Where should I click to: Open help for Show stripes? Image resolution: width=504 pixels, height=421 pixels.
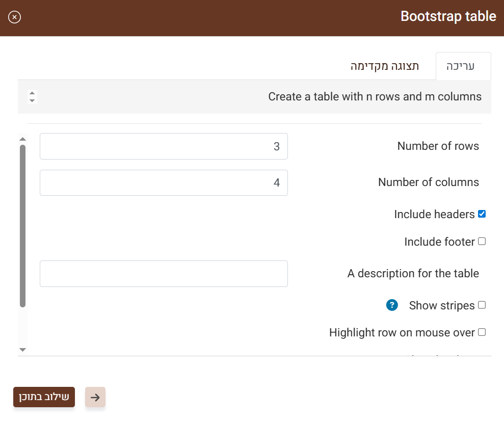[391, 305]
